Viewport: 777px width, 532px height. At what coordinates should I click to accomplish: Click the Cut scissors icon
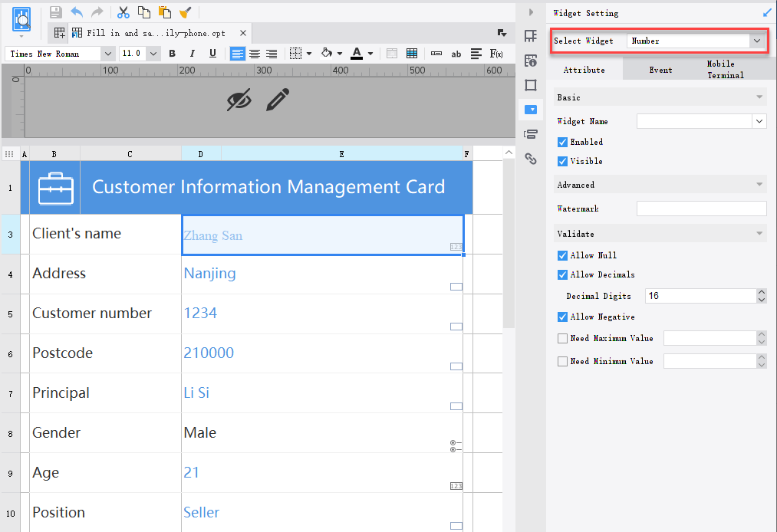point(123,12)
